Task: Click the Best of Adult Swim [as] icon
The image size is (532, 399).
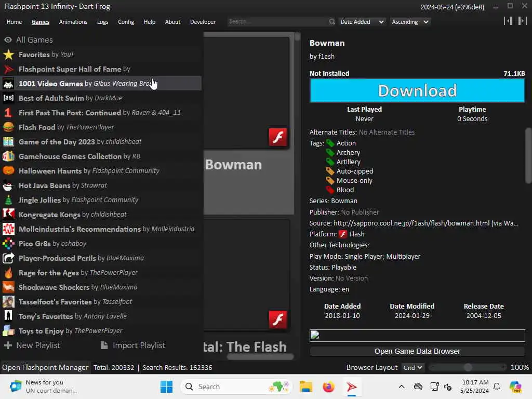Action: 8,98
